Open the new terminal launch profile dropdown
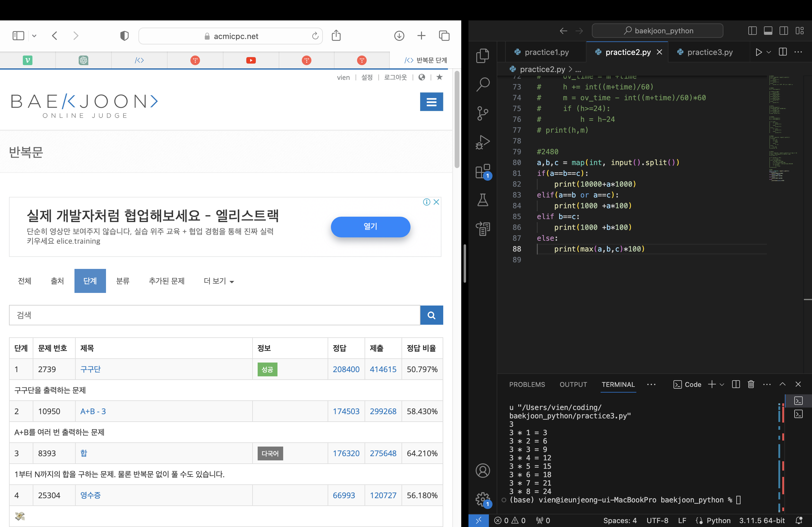This screenshot has height=527, width=812. click(x=722, y=384)
